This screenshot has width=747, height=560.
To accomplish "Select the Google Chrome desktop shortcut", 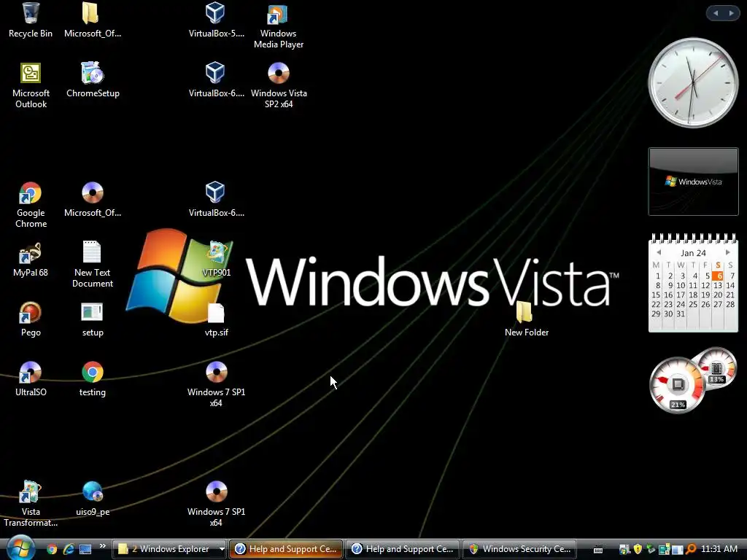I will pos(31,205).
